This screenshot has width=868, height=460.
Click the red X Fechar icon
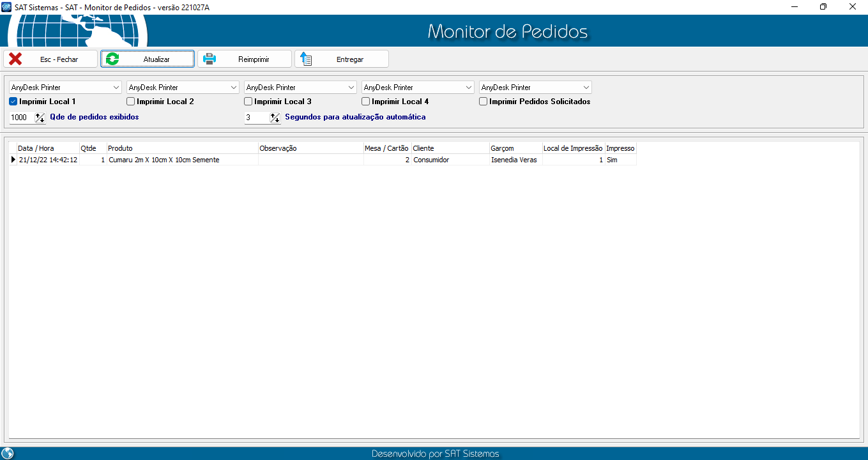[x=15, y=59]
